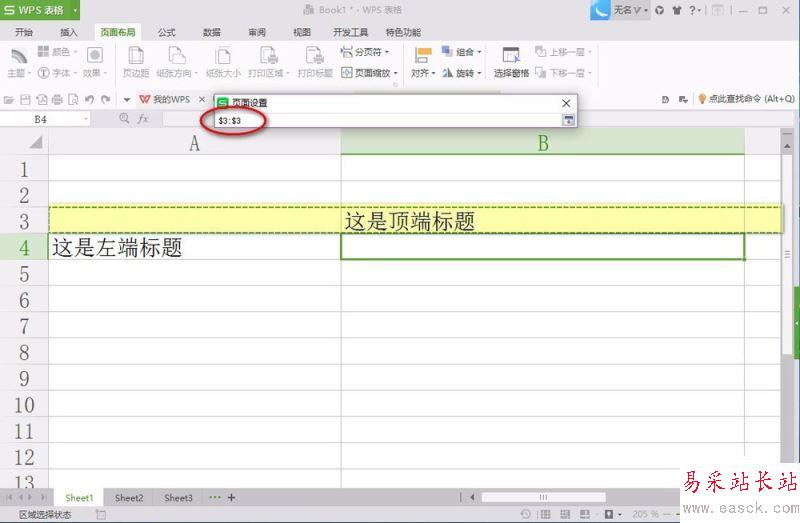Open the 主题 theme icon

[x=19, y=61]
